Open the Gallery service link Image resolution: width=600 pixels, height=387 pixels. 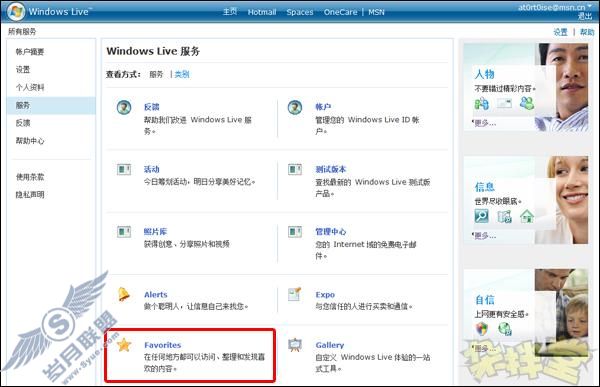coord(330,345)
